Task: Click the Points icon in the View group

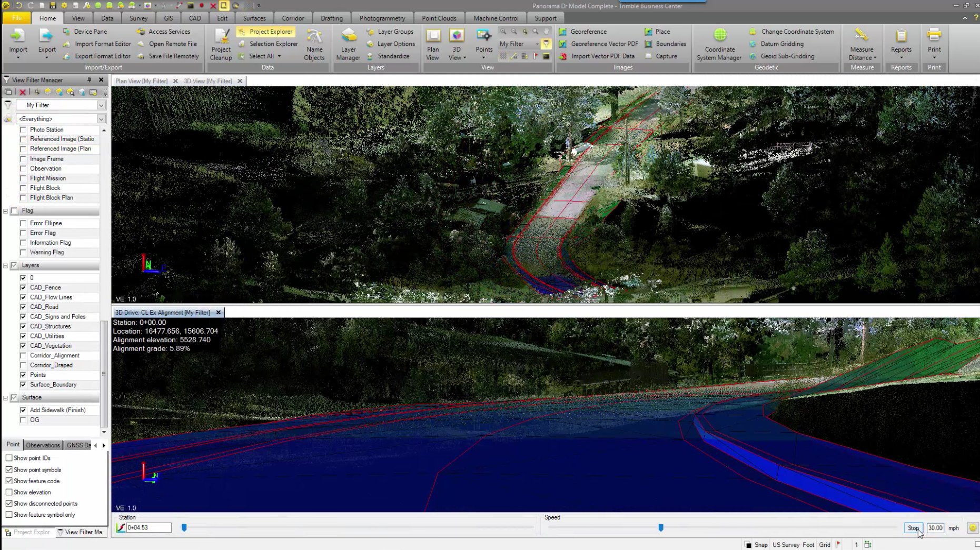Action: click(483, 36)
